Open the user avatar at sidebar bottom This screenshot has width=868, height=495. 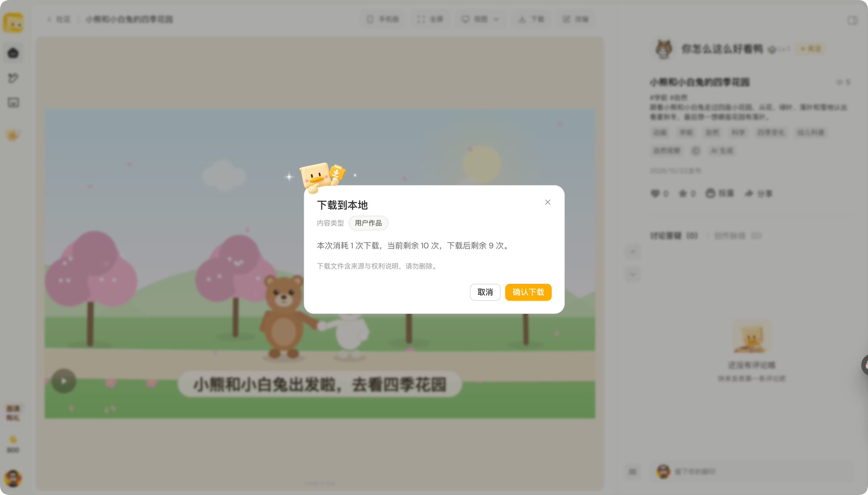[x=13, y=478]
